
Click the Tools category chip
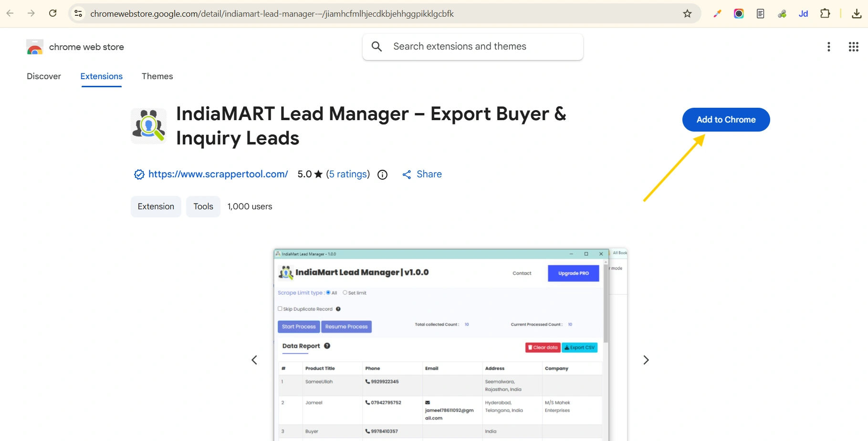click(203, 206)
